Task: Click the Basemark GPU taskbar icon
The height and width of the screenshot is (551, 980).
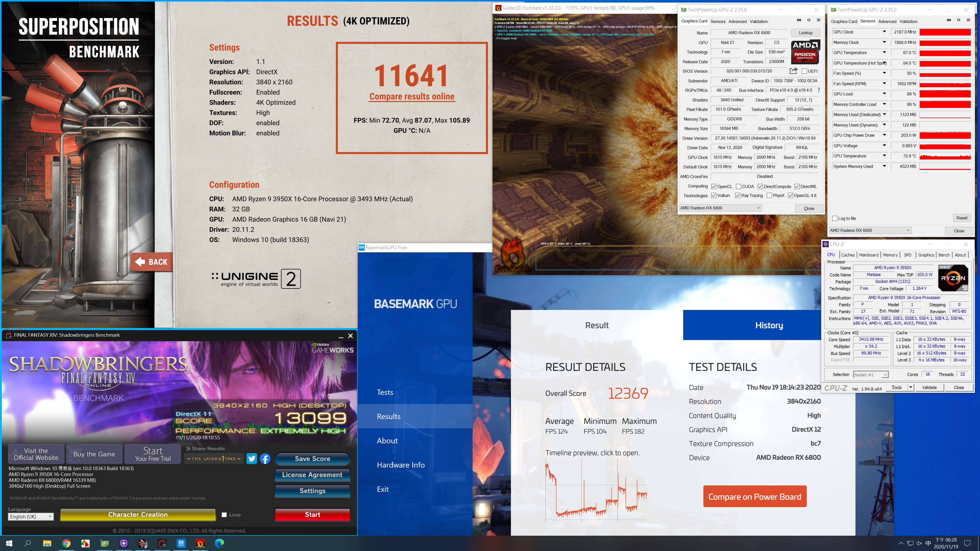Action: (x=181, y=543)
